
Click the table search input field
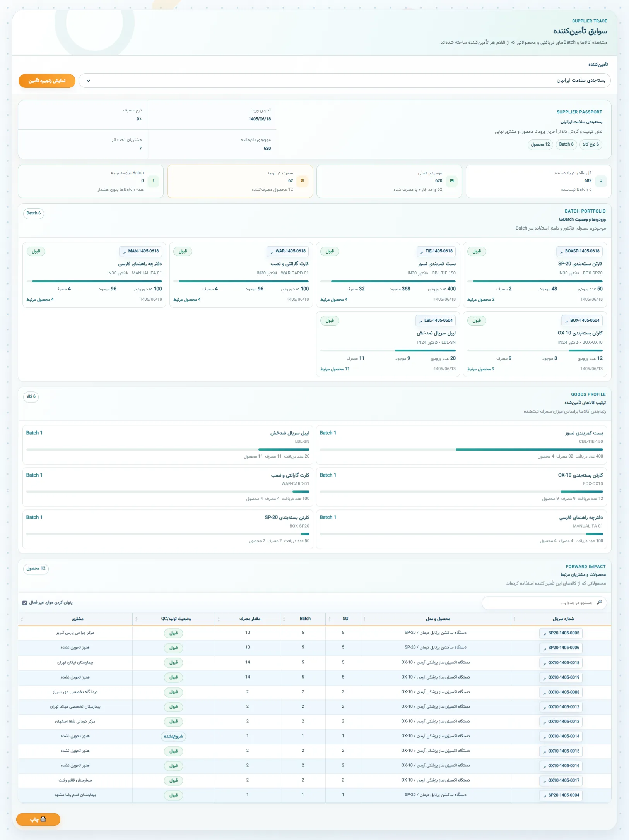point(544,603)
